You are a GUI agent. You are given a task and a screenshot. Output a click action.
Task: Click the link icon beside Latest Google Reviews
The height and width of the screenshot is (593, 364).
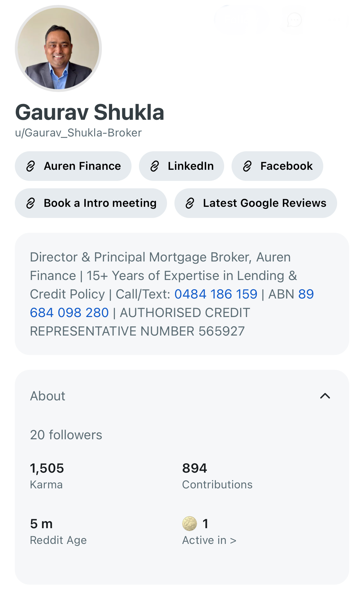coord(190,203)
